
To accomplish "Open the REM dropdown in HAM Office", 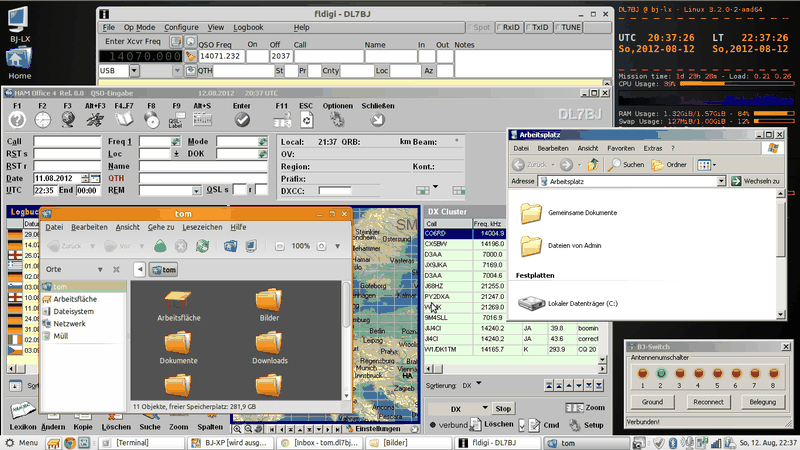I will click(x=196, y=191).
